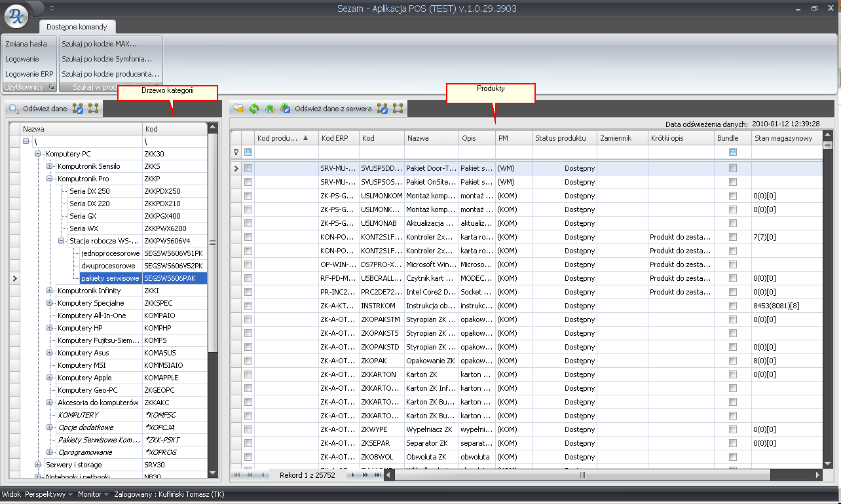Screen dimensions: 841x504
Task: Click first layout icon in products toolbar
Action: (x=383, y=109)
